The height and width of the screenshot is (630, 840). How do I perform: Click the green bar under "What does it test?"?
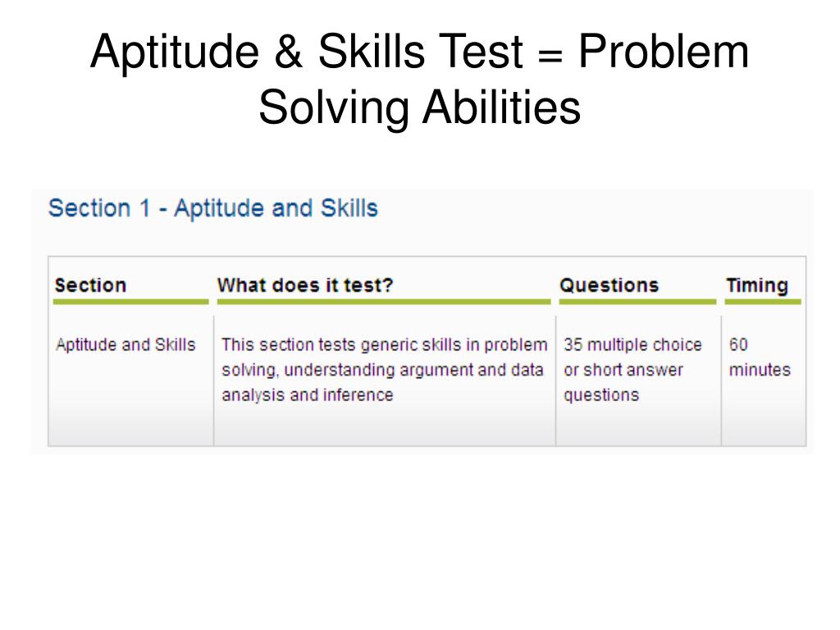pyautogui.click(x=384, y=302)
